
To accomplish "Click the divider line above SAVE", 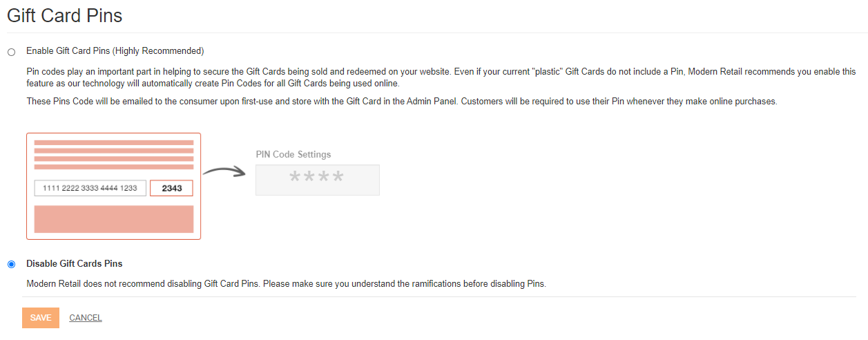I will coord(439,297).
